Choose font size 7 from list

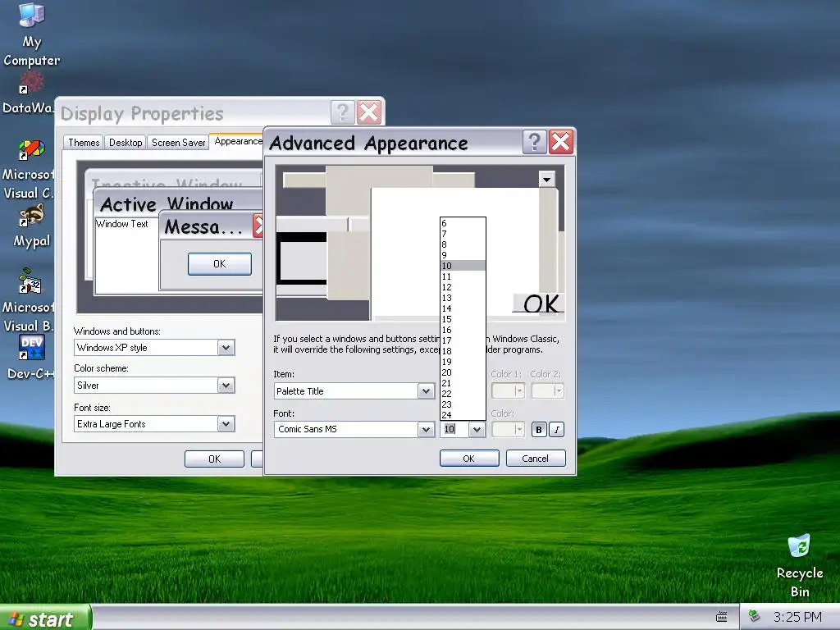(463, 234)
